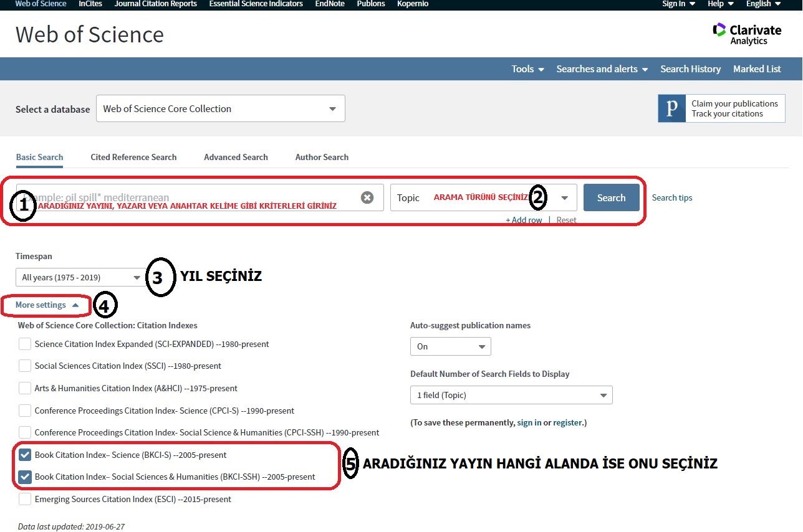The width and height of the screenshot is (803, 532).
Task: Enable Science Citation Index Expanded (SCI-EXPANDED)
Action: coord(24,343)
